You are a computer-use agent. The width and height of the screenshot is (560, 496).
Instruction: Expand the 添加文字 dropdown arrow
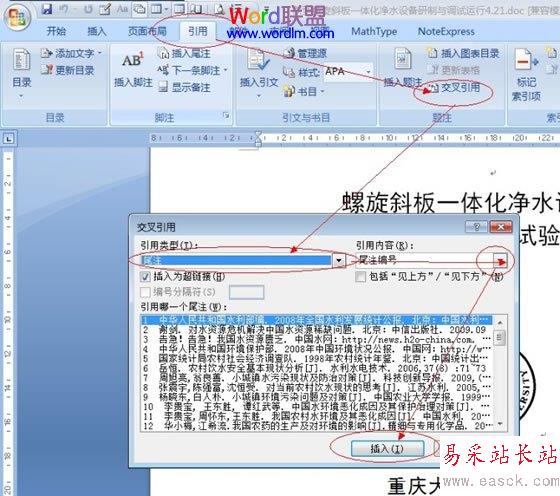100,53
